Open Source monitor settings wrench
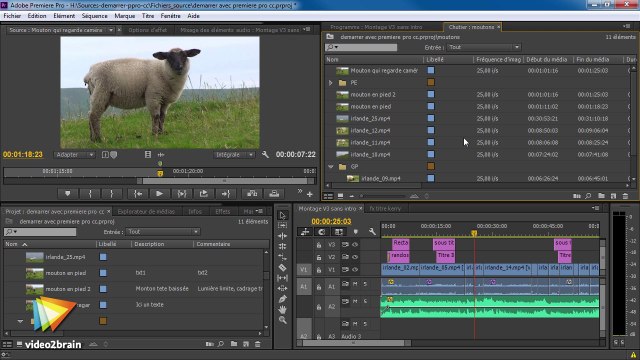 click(x=265, y=155)
